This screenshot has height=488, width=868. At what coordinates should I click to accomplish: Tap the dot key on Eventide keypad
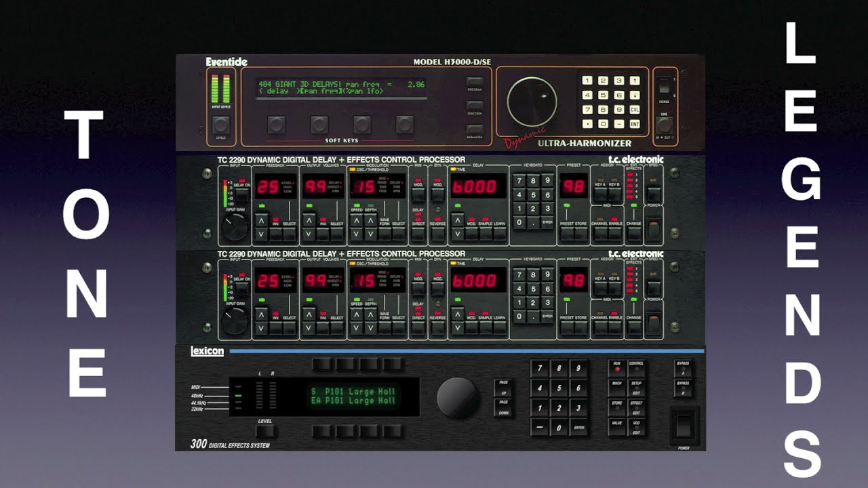[587, 124]
